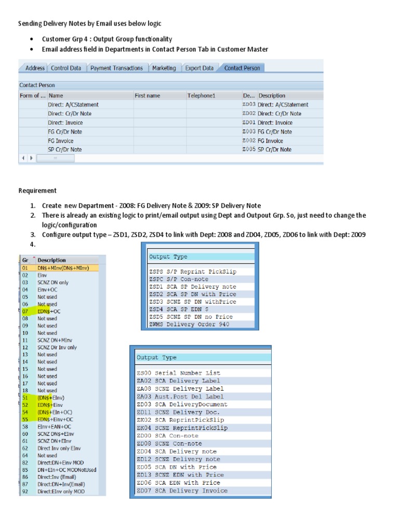Open the Control Data tab
Screen dimensions: 399x532
(66, 68)
